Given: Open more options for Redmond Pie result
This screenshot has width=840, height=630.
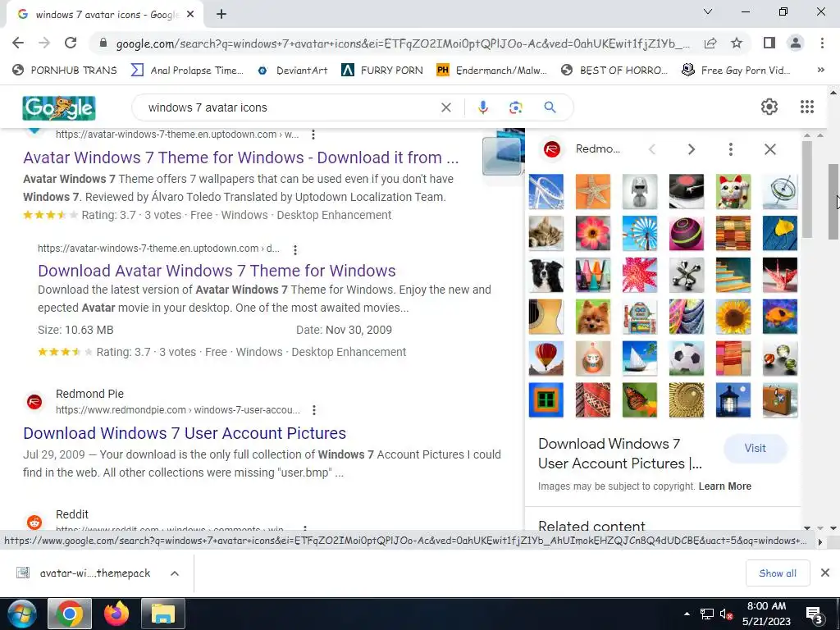Looking at the screenshot, I should click(x=314, y=410).
